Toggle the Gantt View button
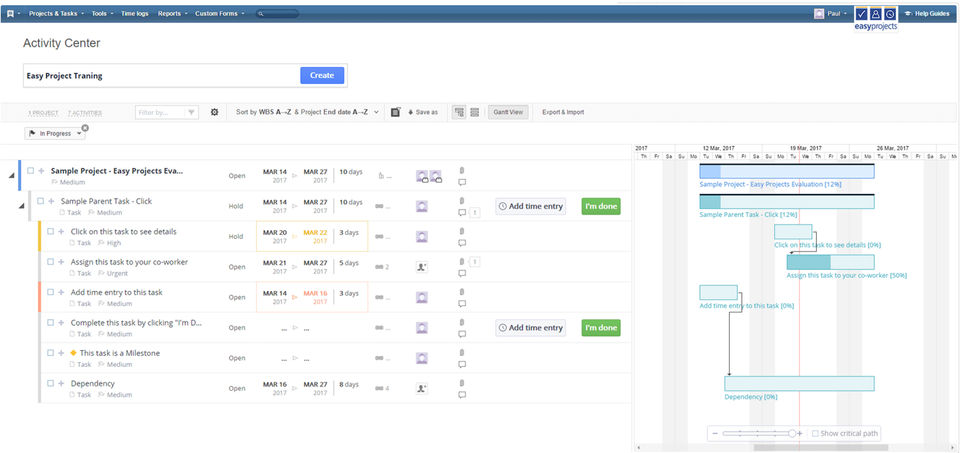Viewport: 960px width, 453px height. click(x=508, y=113)
